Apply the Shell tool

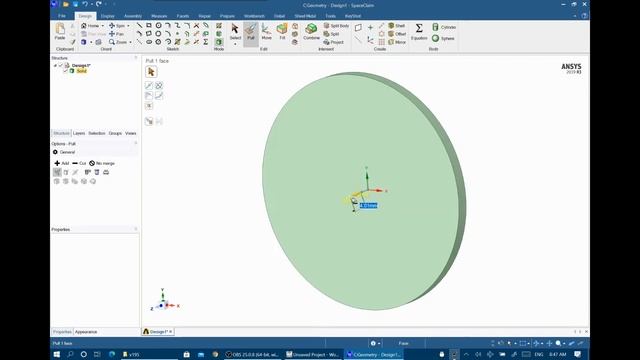[396, 26]
